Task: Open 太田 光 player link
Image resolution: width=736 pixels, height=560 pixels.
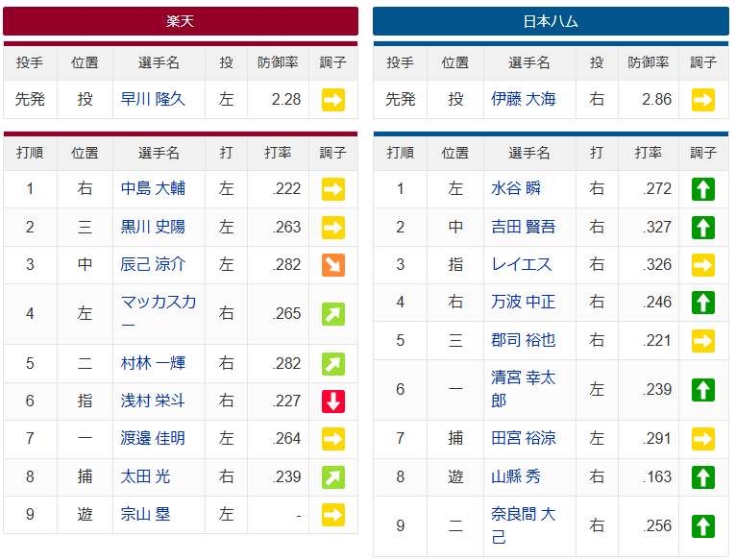Action: pyautogui.click(x=145, y=476)
